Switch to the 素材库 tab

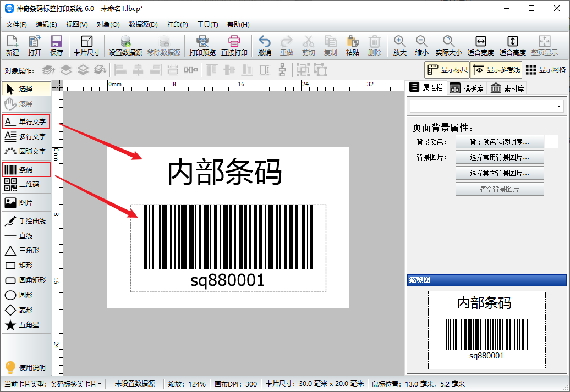(507, 89)
